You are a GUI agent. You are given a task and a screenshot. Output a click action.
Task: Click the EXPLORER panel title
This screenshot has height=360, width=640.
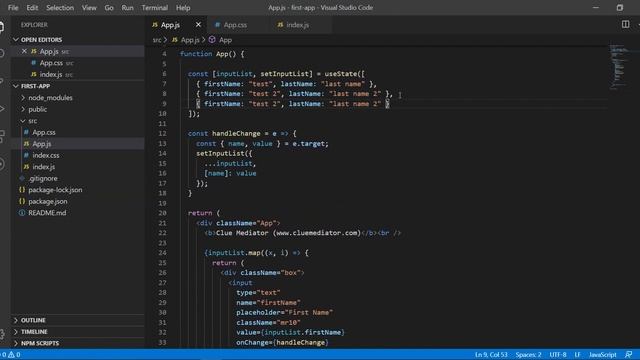(x=34, y=25)
